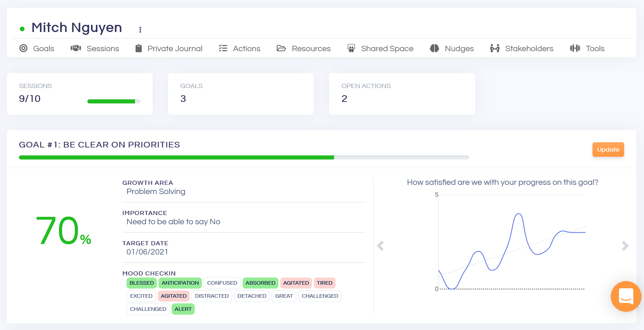Click the Stakeholders people icon
This screenshot has height=330, width=644.
[495, 48]
